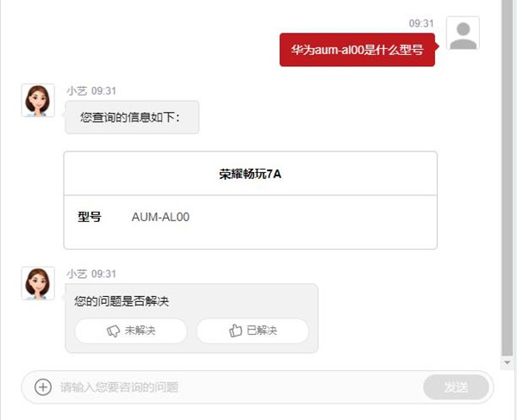Click the 荣耀畅玩7A card title
Screen dimensions: 517x420
[250, 174]
